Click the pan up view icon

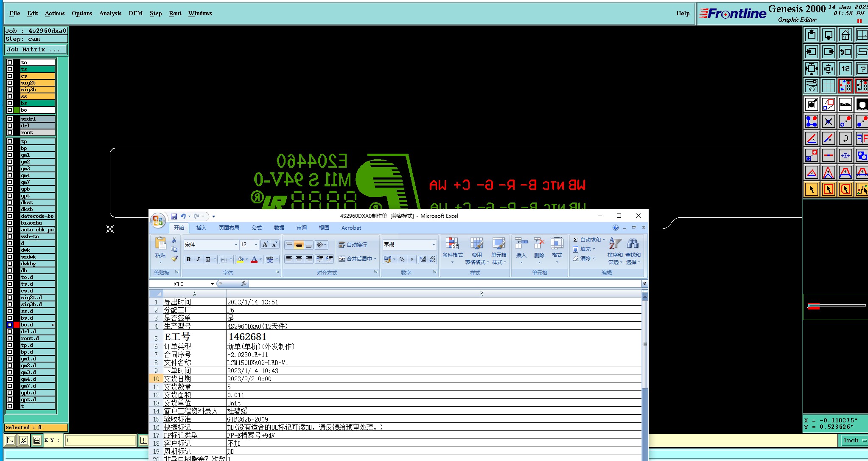tap(812, 35)
